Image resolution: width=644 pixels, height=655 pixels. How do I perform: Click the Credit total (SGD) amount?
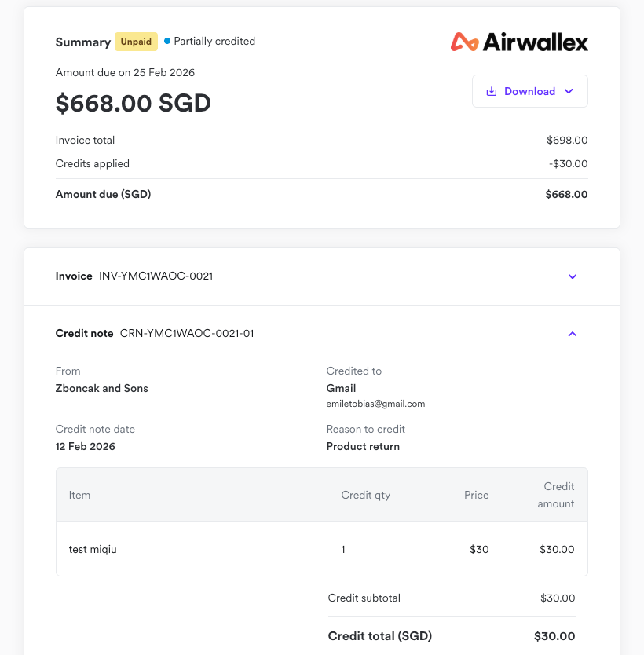pyautogui.click(x=555, y=635)
